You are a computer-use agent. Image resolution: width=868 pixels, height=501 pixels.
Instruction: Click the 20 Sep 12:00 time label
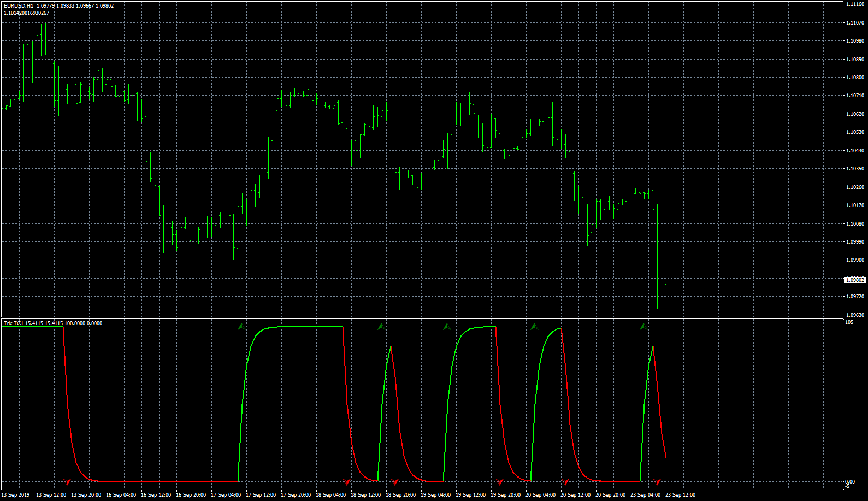click(575, 495)
